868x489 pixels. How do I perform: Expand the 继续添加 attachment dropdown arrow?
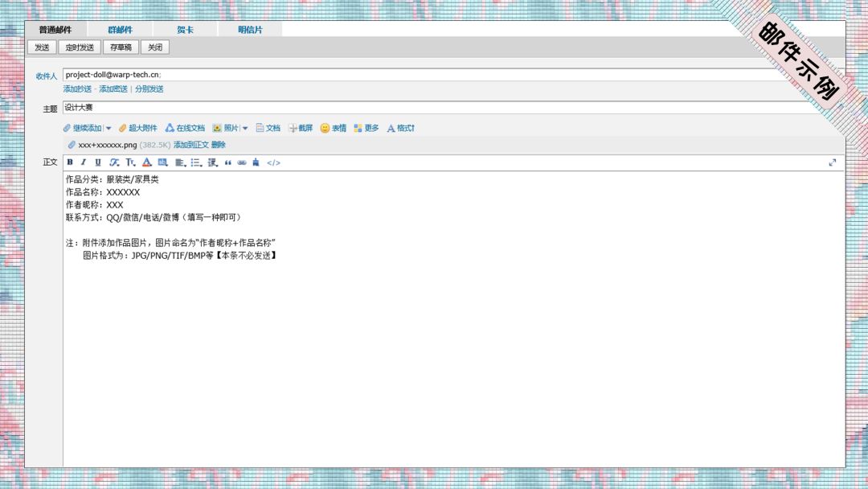[x=108, y=129]
